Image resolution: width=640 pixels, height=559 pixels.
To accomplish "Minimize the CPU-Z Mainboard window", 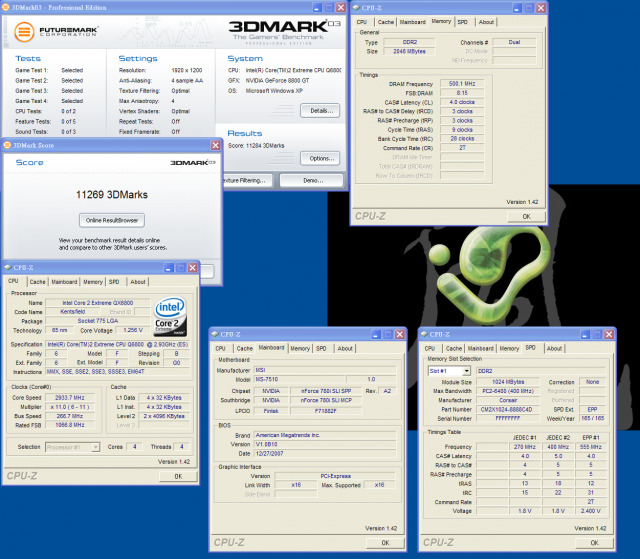I will tap(376, 335).
